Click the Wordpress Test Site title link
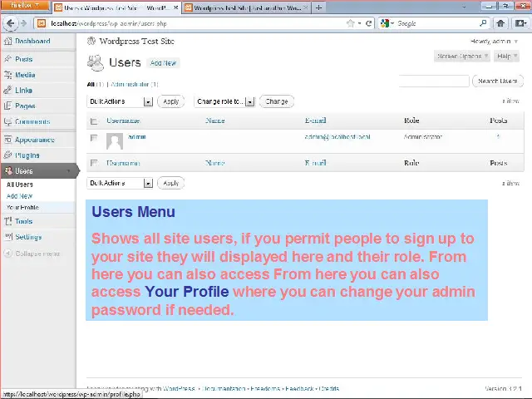This screenshot has width=532, height=399. (136, 41)
